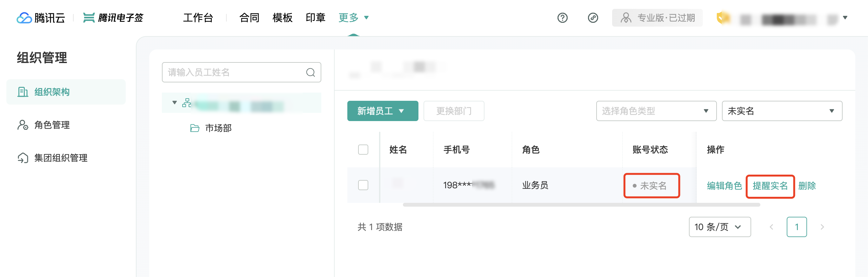868x277 pixels.
Task: Click the table horizontal scrollbar
Action: point(581,205)
